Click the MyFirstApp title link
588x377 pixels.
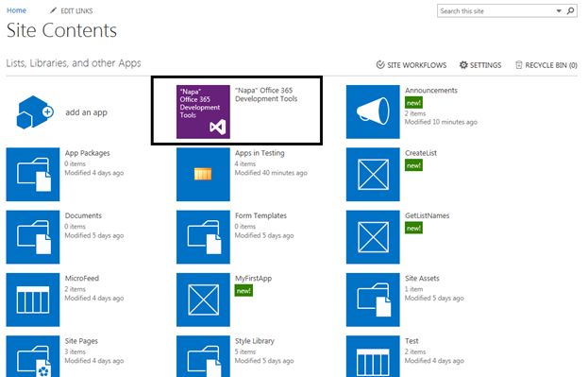pyautogui.click(x=253, y=278)
